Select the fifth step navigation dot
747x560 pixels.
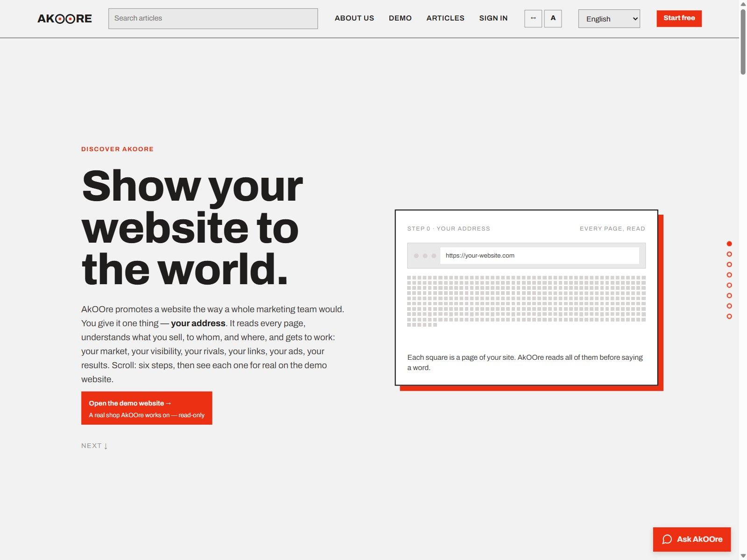pos(729,285)
